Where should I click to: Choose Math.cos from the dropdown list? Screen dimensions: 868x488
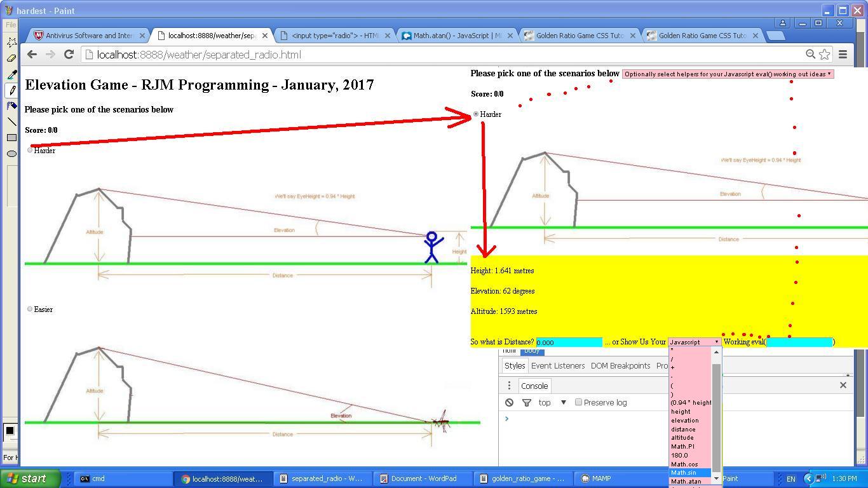(x=684, y=464)
